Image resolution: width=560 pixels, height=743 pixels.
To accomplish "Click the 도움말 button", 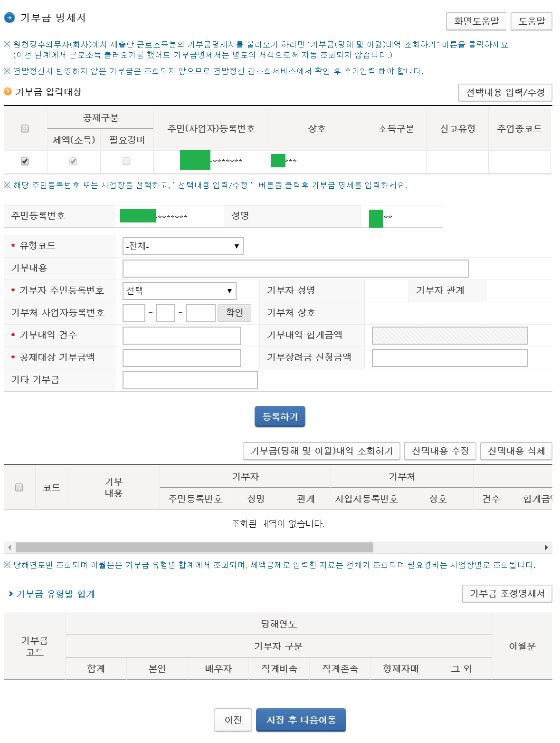I will point(531,21).
